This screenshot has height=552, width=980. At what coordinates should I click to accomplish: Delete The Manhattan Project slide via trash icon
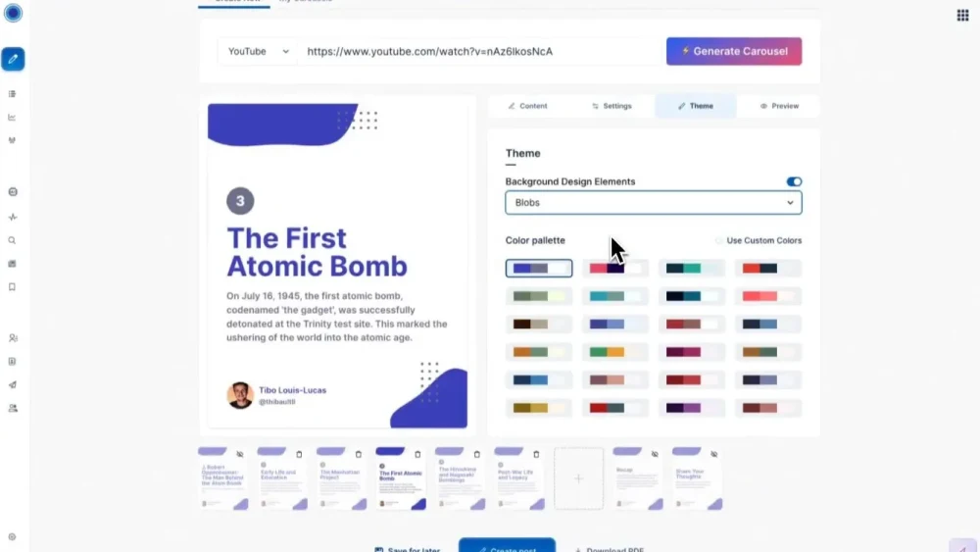coord(358,455)
